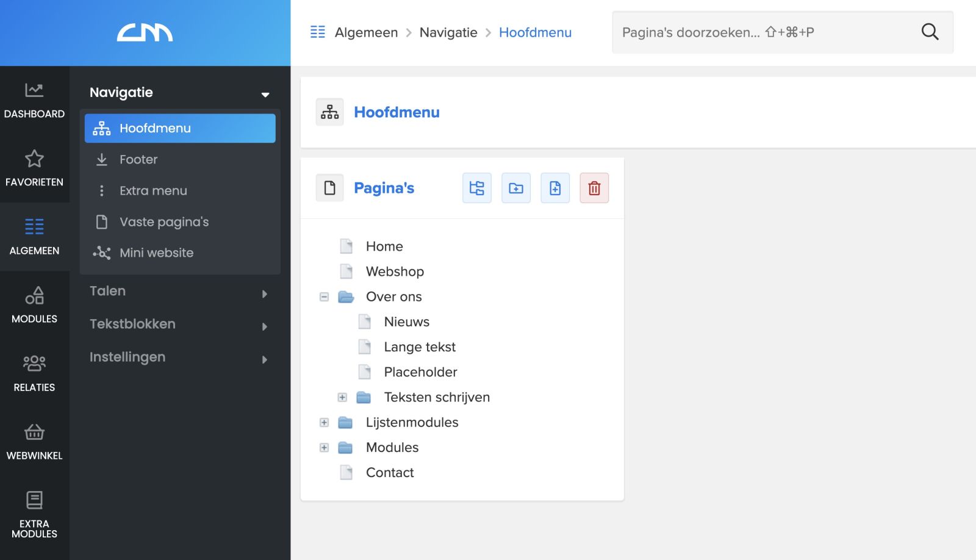Expand the Teksten schrijven folder
Image resolution: width=976 pixels, height=560 pixels.
(342, 397)
